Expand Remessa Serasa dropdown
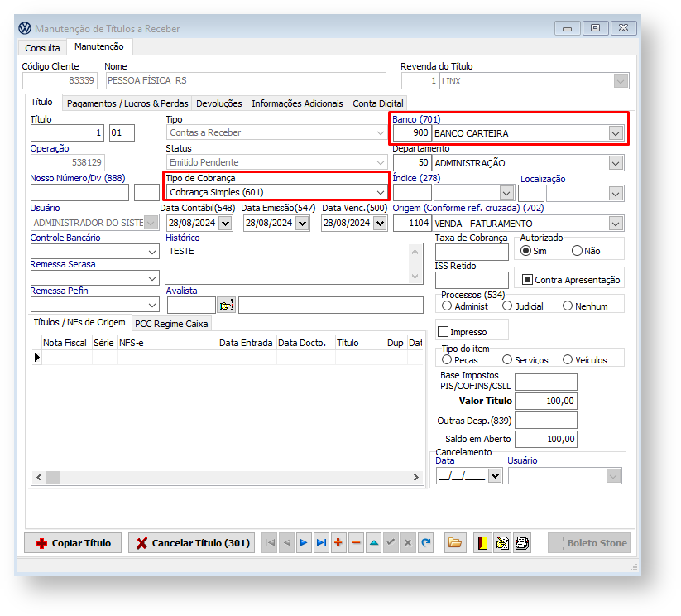681x616 pixels. pyautogui.click(x=152, y=279)
